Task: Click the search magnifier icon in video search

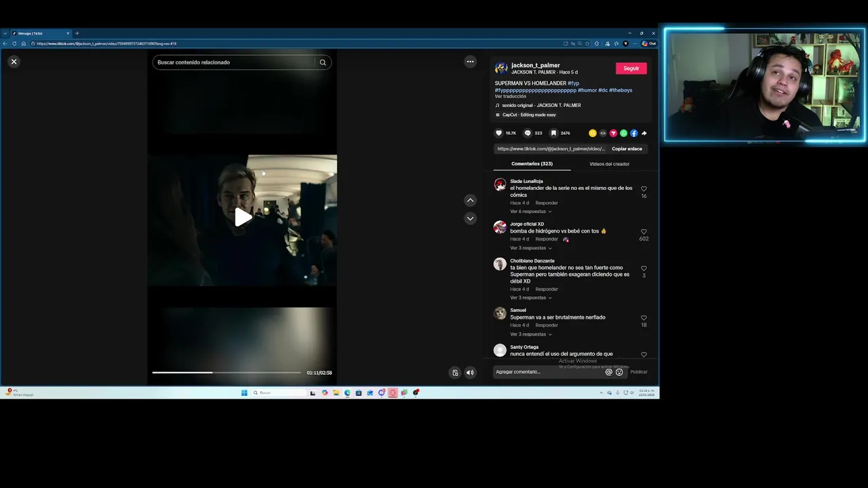Action: [323, 62]
